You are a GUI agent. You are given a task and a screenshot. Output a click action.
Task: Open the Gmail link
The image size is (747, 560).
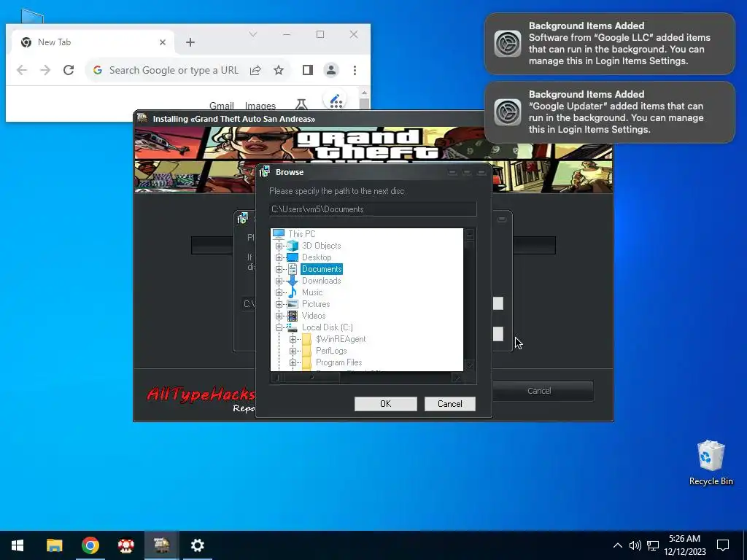click(222, 105)
